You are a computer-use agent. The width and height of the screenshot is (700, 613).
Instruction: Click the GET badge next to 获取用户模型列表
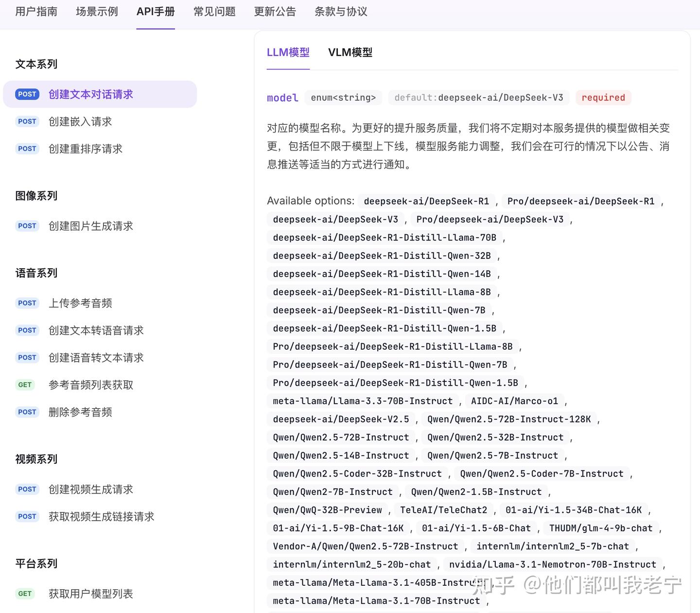pyautogui.click(x=25, y=593)
